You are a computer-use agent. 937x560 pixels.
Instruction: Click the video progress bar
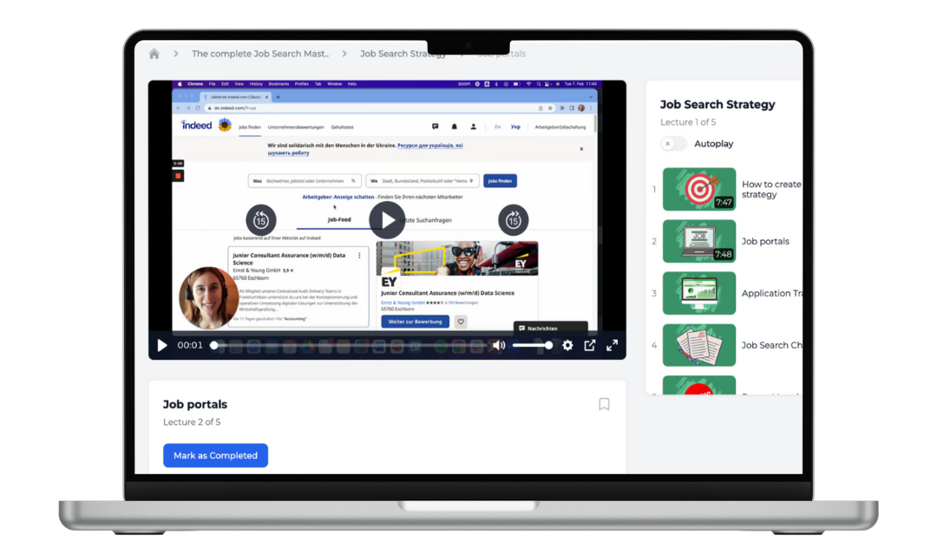347,345
